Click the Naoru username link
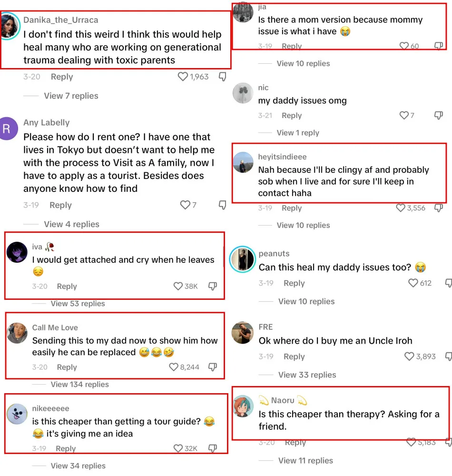 (x=283, y=400)
